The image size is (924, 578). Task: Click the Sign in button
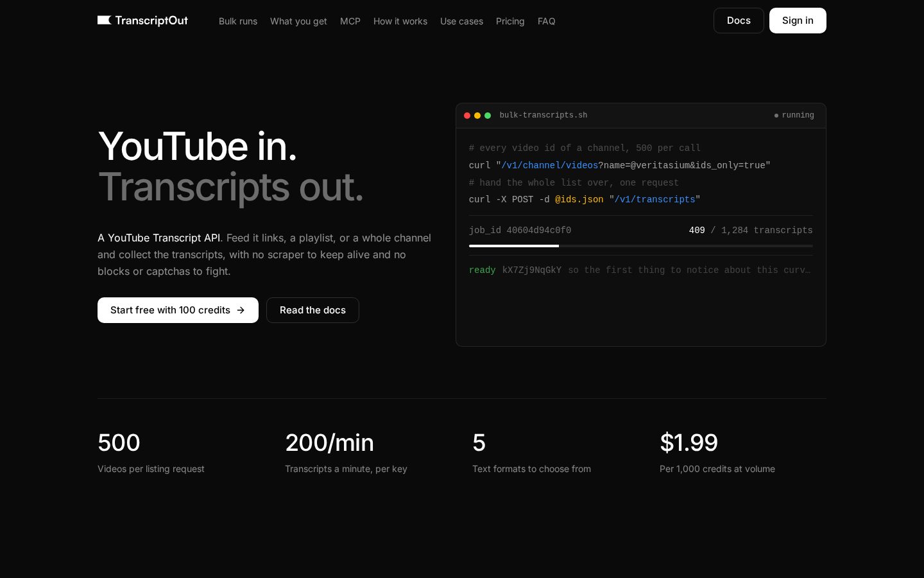[x=798, y=21]
